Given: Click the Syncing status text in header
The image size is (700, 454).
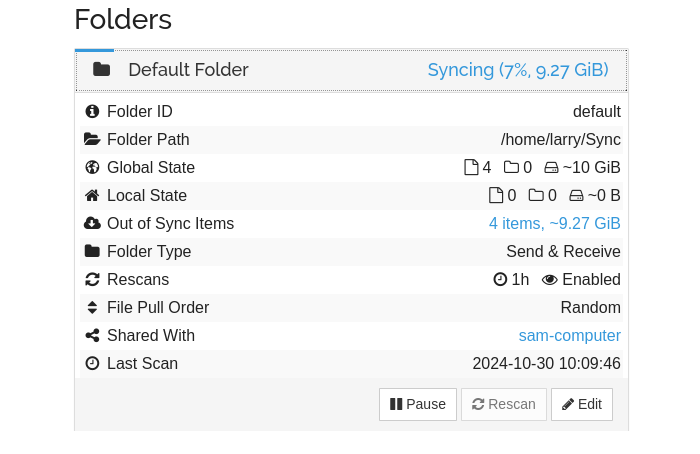Looking at the screenshot, I should click(517, 70).
